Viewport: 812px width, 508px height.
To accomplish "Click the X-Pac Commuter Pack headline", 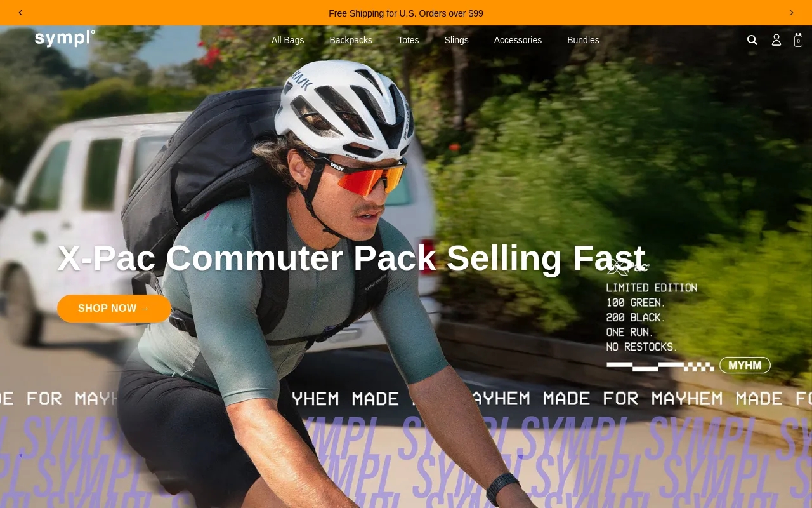I will click(351, 258).
